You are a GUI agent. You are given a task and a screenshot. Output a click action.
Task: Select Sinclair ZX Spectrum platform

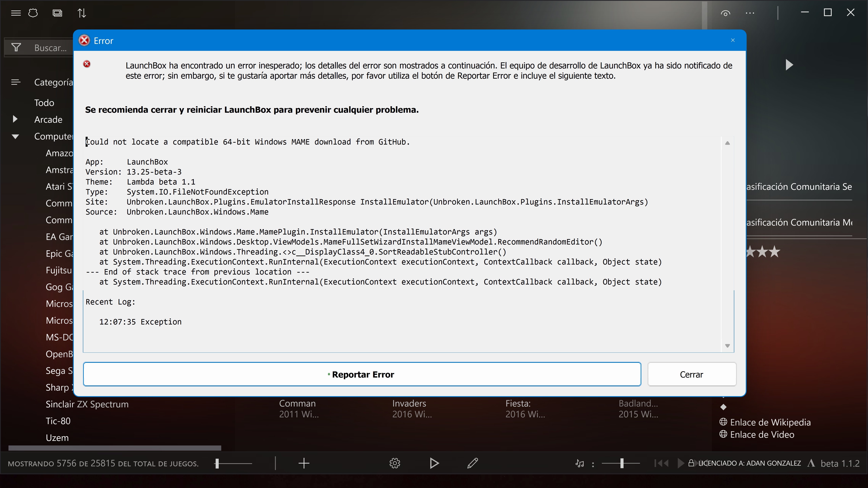87,404
